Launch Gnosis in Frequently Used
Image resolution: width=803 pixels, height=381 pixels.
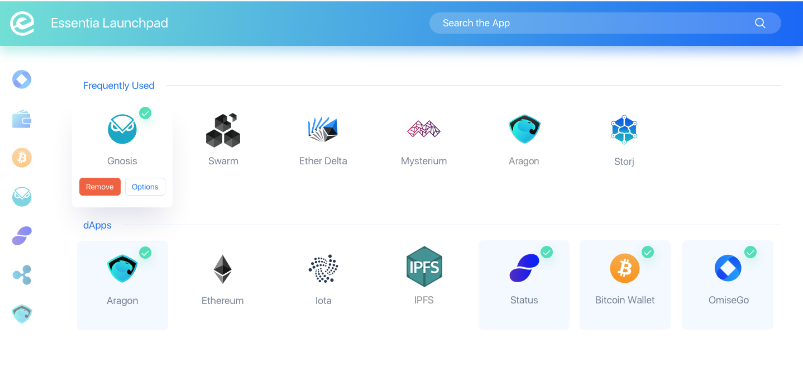pyautogui.click(x=122, y=129)
